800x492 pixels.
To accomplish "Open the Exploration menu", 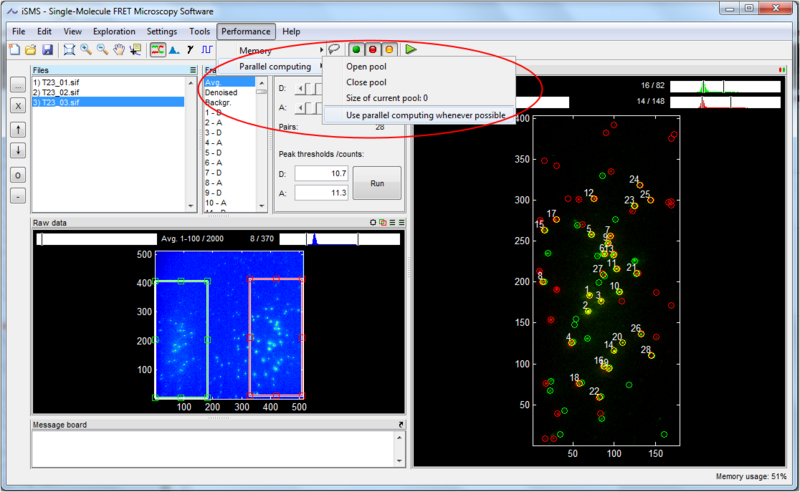I will click(x=114, y=31).
